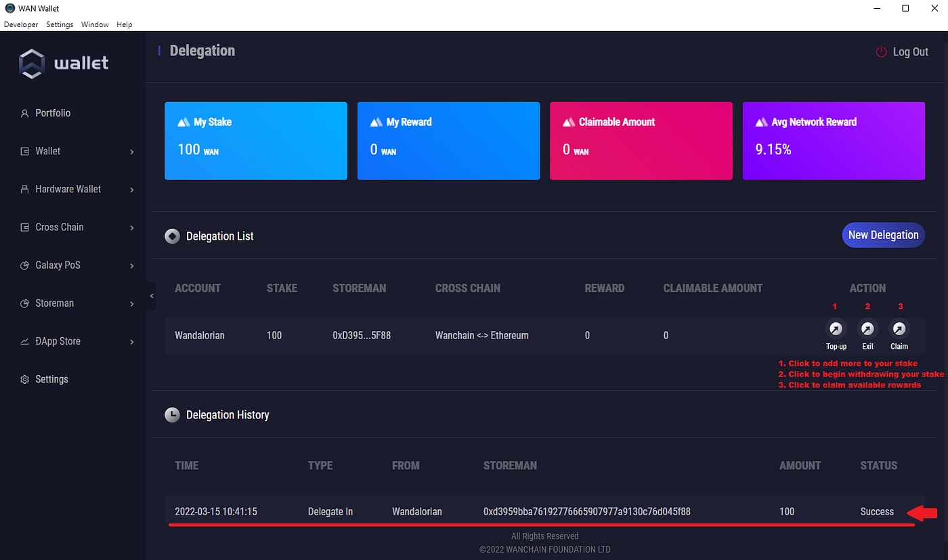Click the storeman address in Delegation History

pyautogui.click(x=586, y=512)
